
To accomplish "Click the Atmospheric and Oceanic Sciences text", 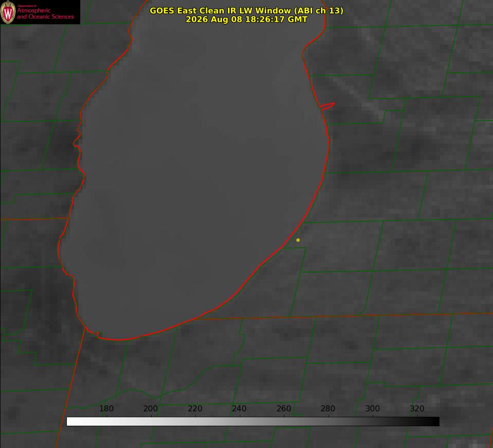I will (x=45, y=13).
